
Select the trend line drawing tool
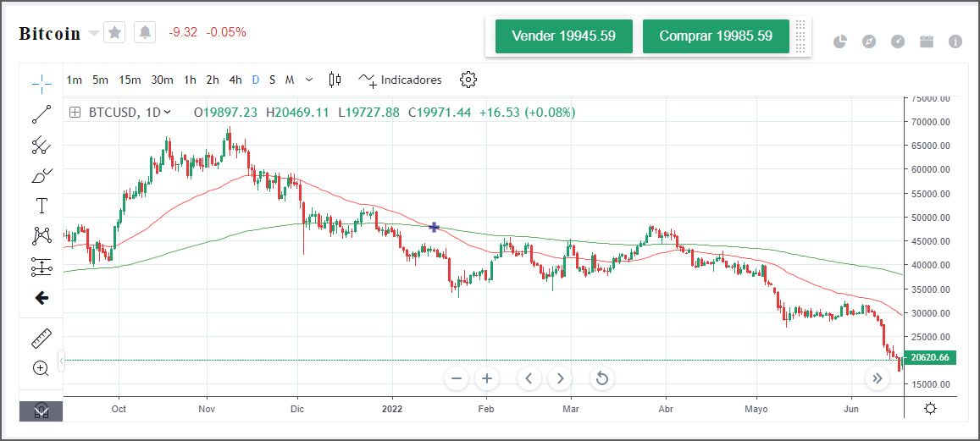click(x=42, y=114)
